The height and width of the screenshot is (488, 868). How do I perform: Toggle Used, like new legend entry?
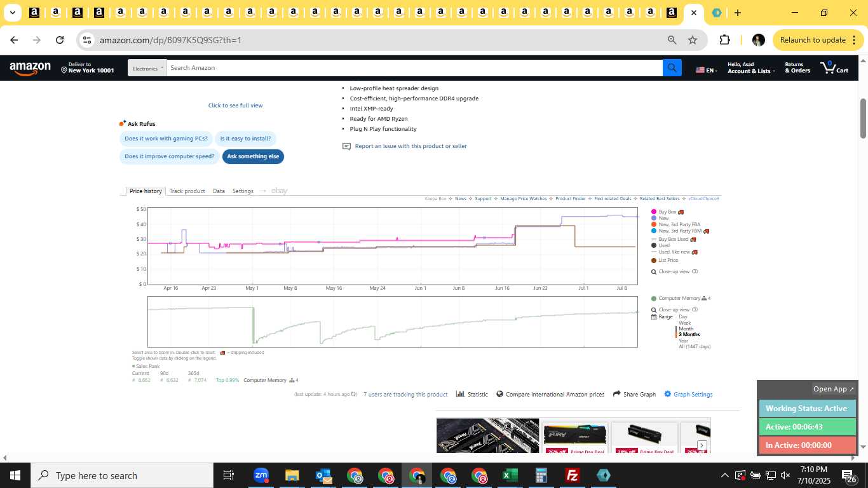pyautogui.click(x=674, y=252)
